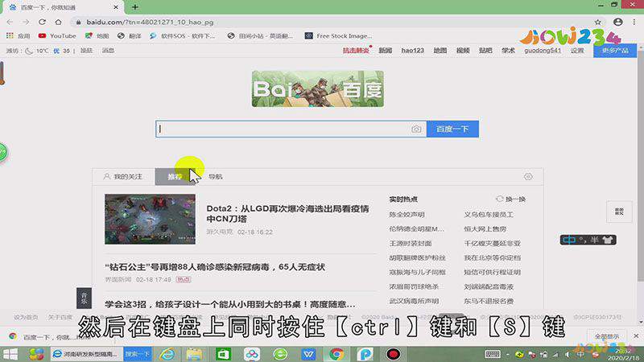
Task: Open the Dota2：从LGD headline
Action: pos(287,213)
